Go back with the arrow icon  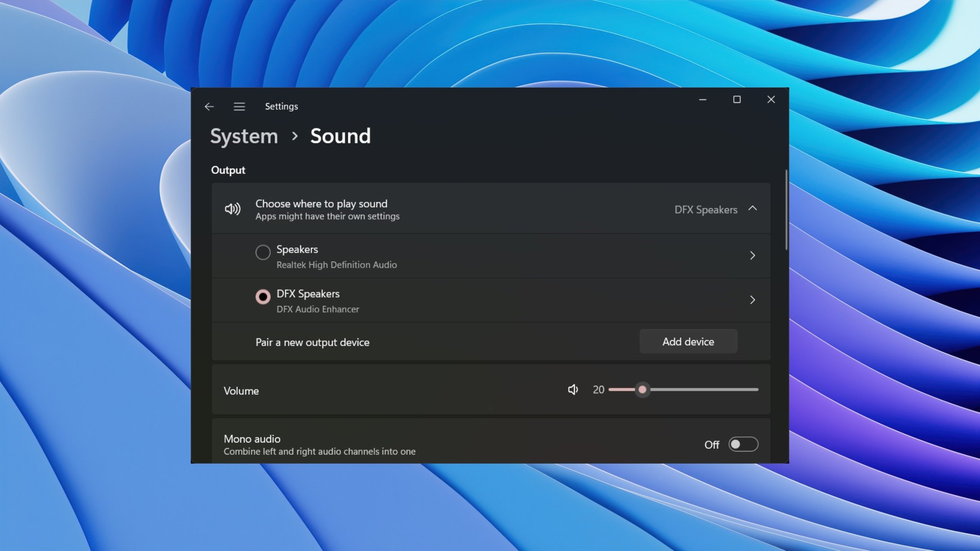(x=209, y=106)
